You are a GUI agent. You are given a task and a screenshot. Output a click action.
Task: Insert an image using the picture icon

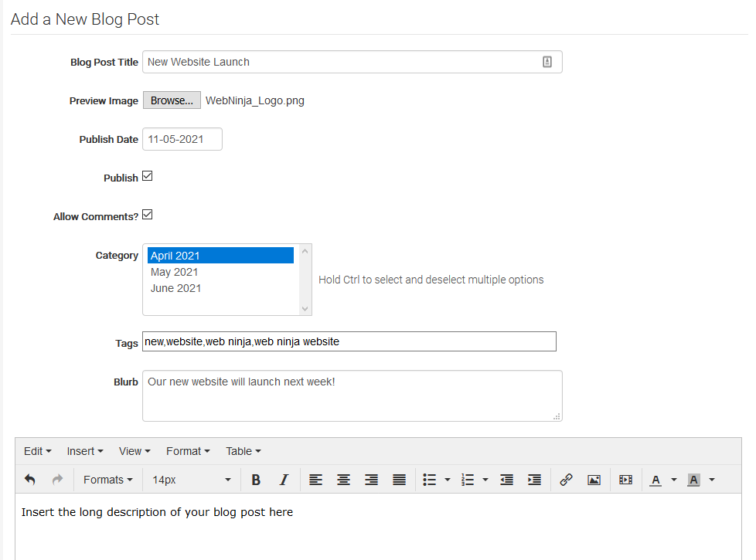point(594,480)
